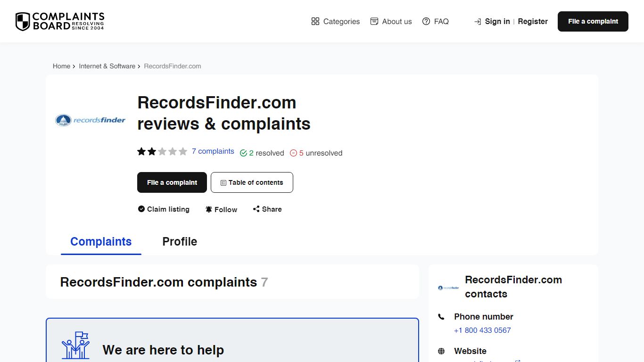Click the green resolved checkmark icon
Viewport: 644px width, 362px height.
pos(243,153)
